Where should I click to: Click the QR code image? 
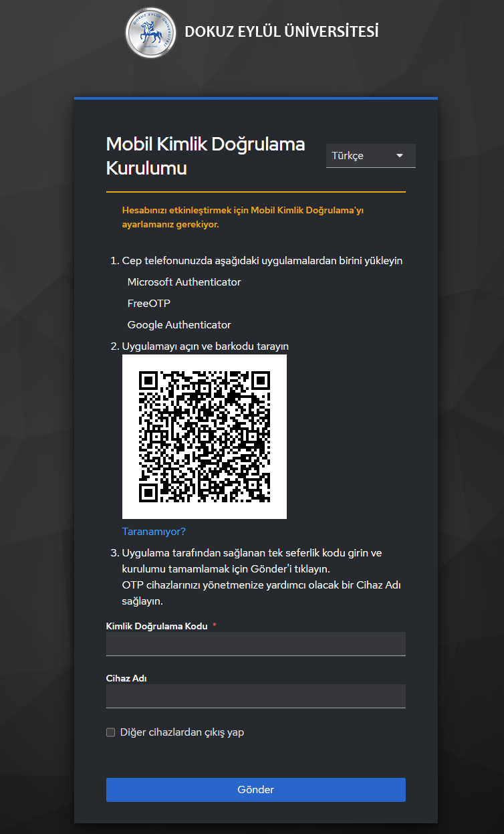pos(205,437)
